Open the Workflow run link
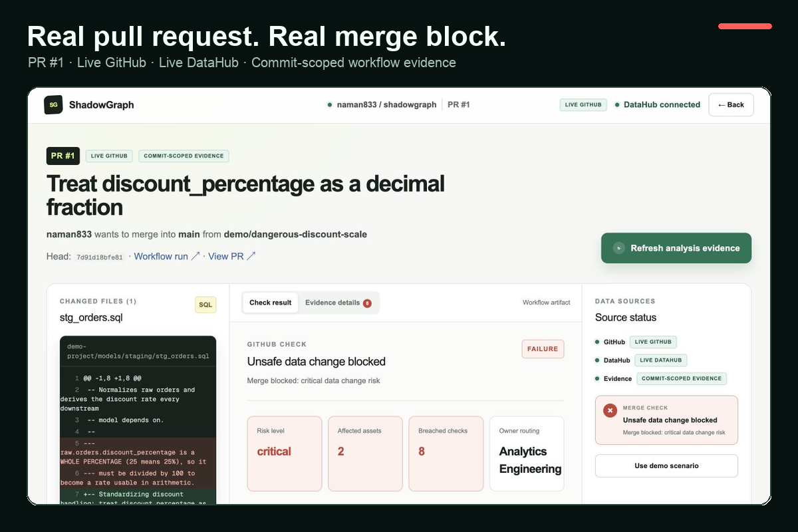Screen dimensions: 798x532 [167, 256]
